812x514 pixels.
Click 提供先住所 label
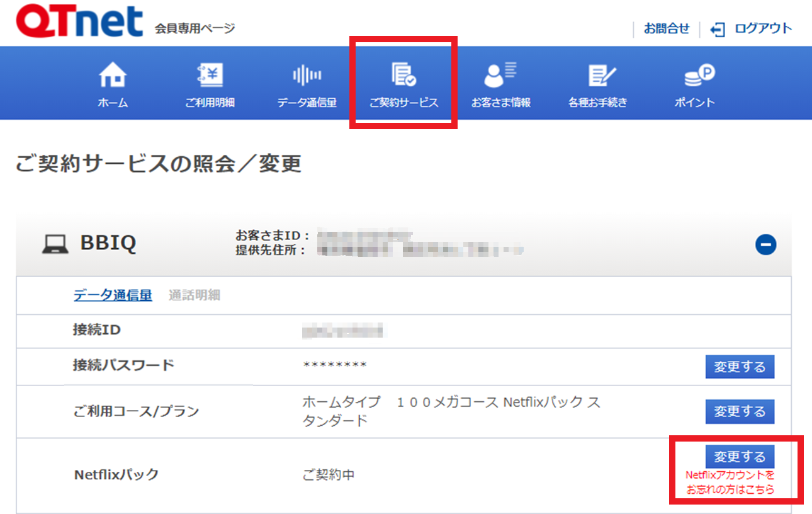pos(271,250)
